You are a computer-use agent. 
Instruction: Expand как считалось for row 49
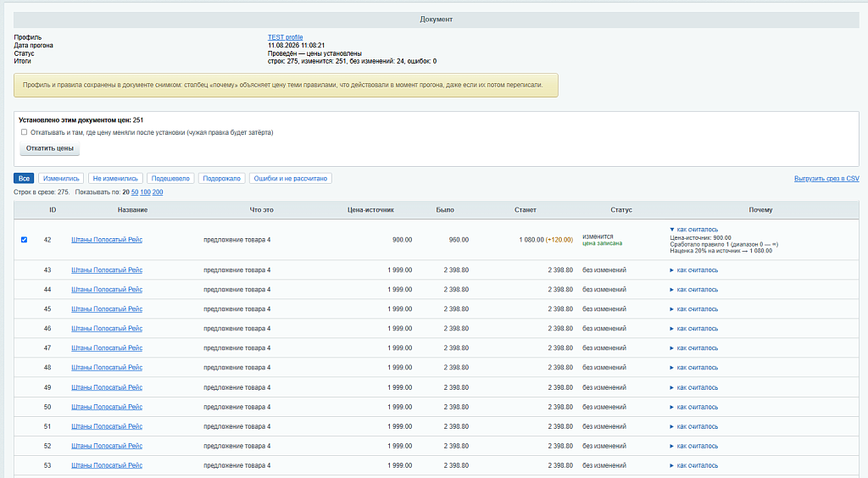[693, 387]
